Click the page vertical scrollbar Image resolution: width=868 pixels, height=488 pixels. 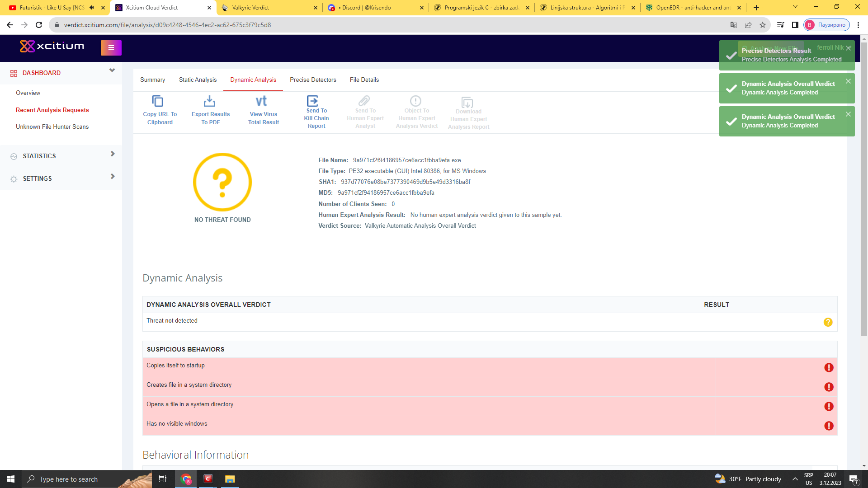tap(864, 190)
